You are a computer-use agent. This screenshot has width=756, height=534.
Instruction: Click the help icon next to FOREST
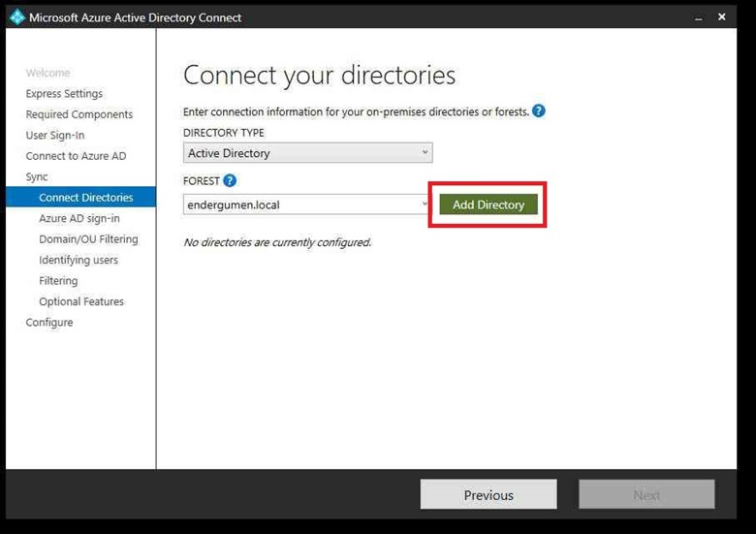[x=230, y=180]
